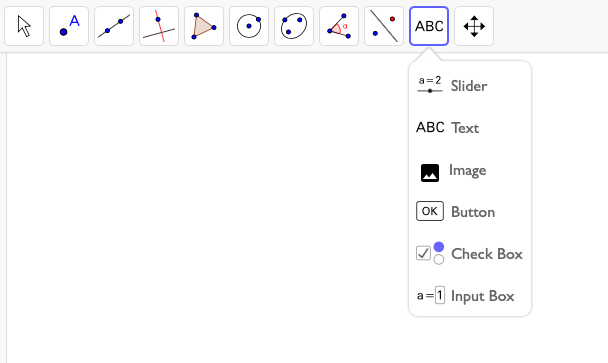
Task: Choose the Button tool entry
Action: (470, 212)
